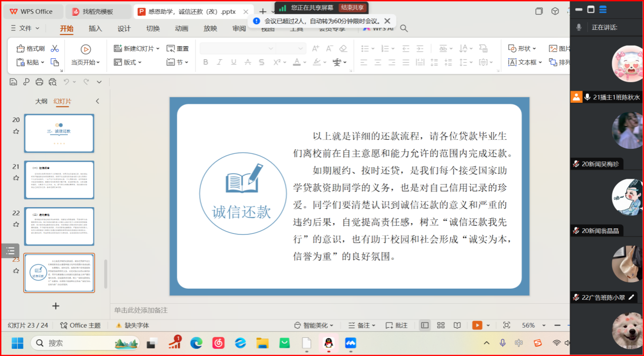This screenshot has width=644, height=356.
Task: Open slide sorter grid view icon
Action: pyautogui.click(x=440, y=325)
